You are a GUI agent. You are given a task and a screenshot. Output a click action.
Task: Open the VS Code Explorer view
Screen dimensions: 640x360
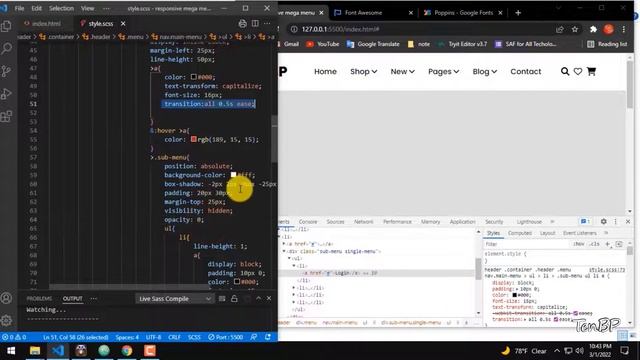click(x=7, y=26)
